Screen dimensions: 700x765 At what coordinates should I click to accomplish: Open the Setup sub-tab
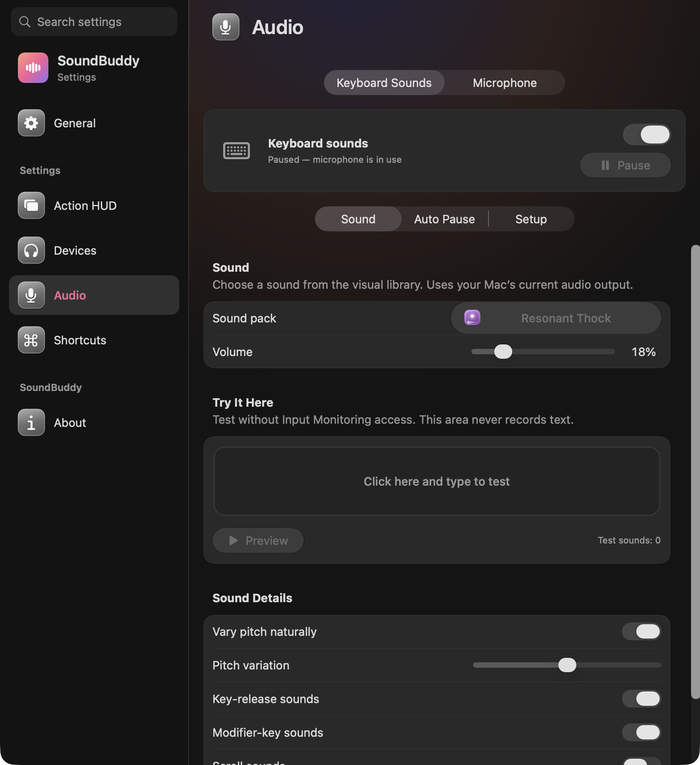531,219
